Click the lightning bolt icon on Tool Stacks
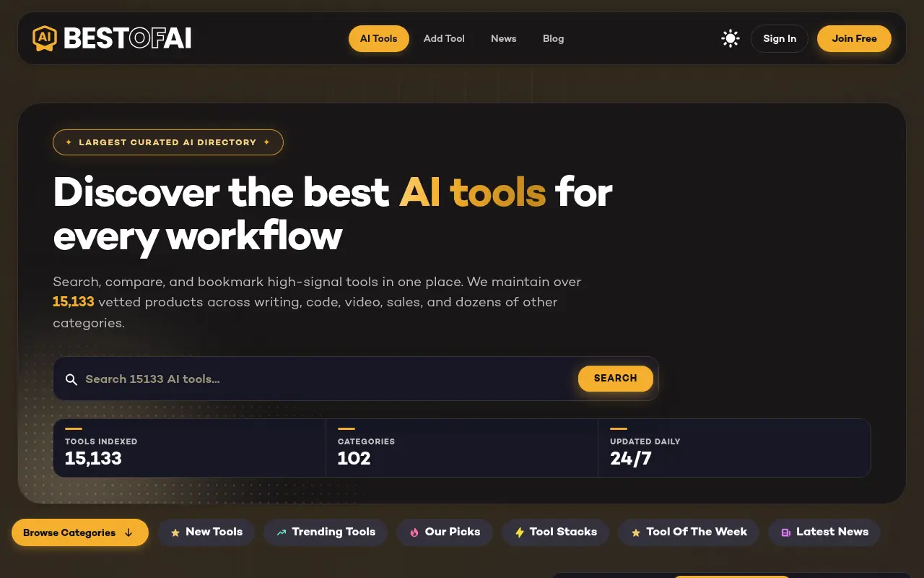 tap(519, 532)
